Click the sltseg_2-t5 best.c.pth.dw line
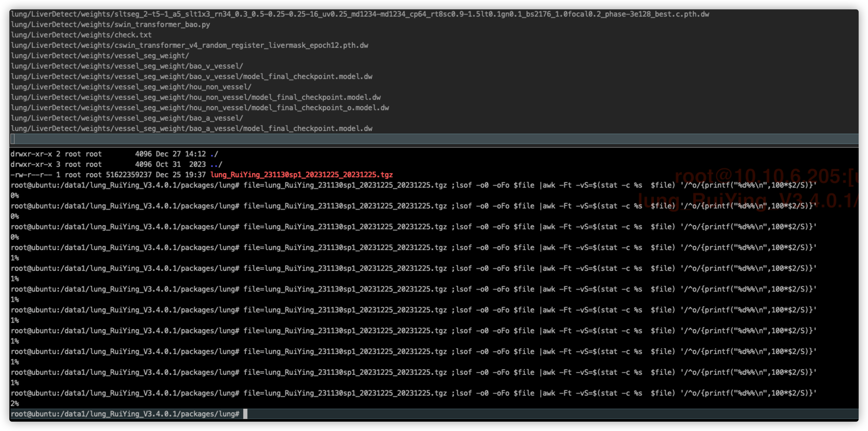Image resolution: width=868 pixels, height=431 pixels. 359,14
